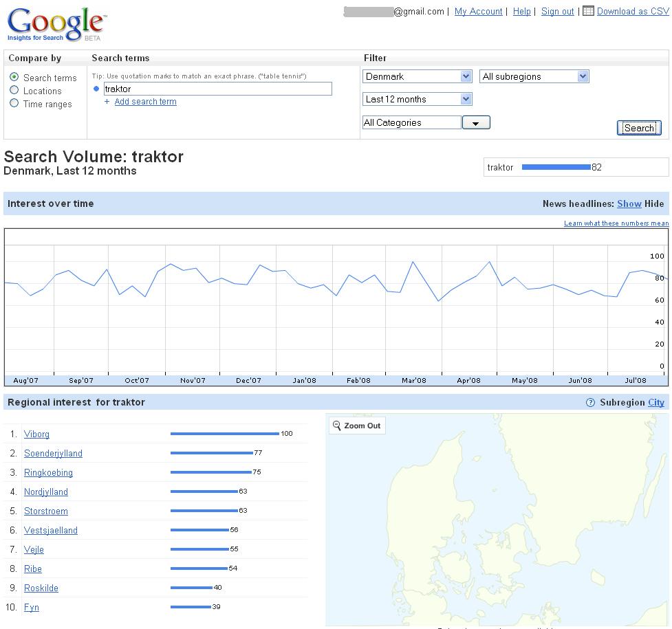The height and width of the screenshot is (629, 672).
Task: Select the Search terms radio button
Action: click(14, 77)
